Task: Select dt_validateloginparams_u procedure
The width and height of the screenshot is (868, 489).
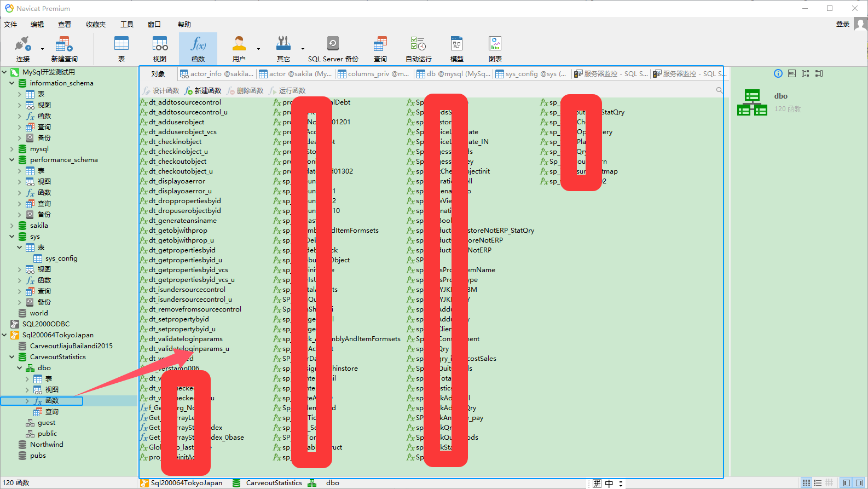Action: click(x=189, y=349)
